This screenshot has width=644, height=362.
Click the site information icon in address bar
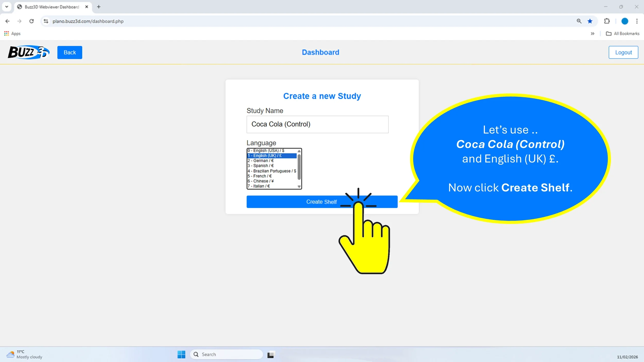click(x=46, y=21)
